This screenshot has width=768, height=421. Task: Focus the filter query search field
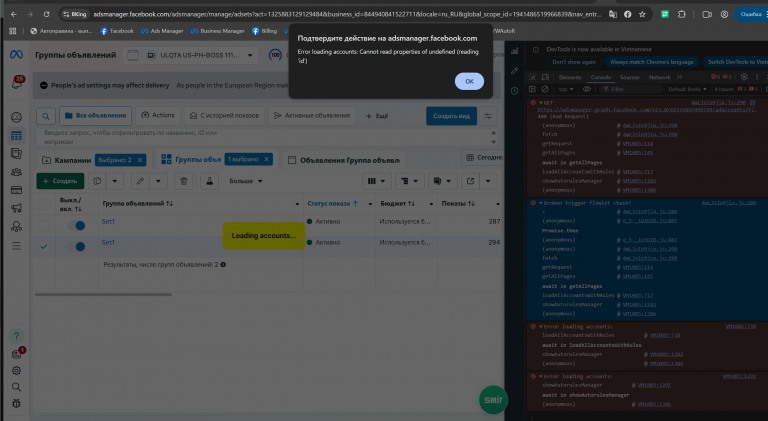pyautogui.click(x=263, y=137)
